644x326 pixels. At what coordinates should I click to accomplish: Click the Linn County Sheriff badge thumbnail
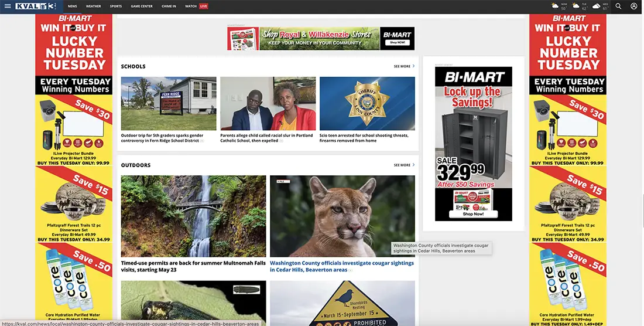[367, 104]
